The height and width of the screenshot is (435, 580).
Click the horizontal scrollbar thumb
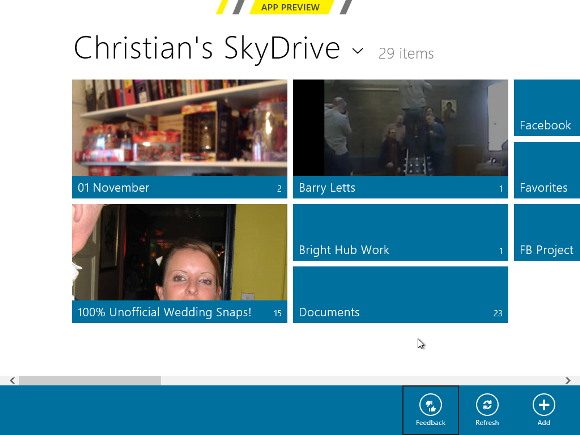[x=90, y=380]
